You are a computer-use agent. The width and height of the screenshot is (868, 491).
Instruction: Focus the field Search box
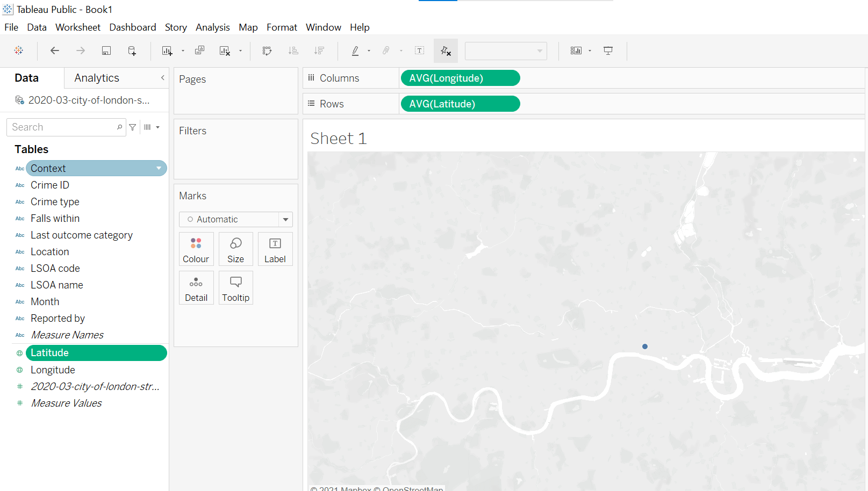tap(66, 127)
